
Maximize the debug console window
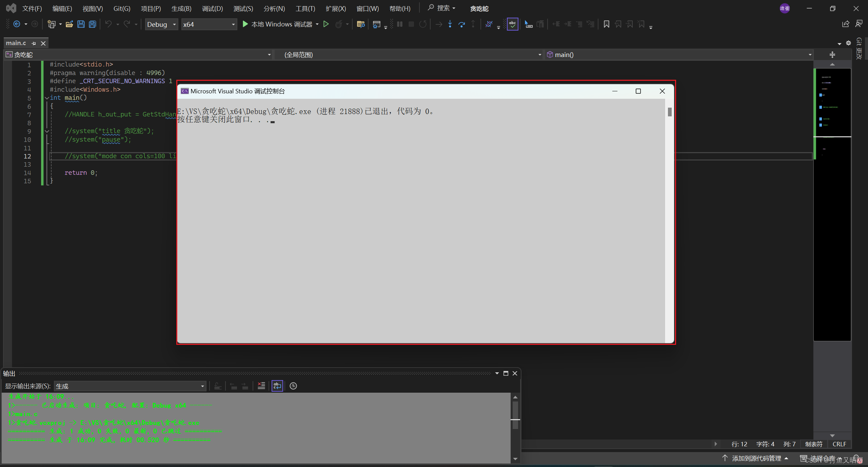[x=638, y=91]
